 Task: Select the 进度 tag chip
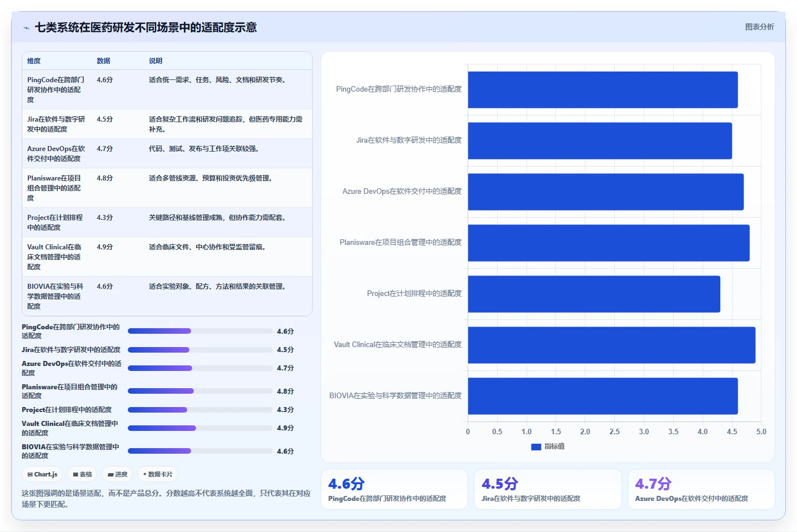[x=117, y=474]
